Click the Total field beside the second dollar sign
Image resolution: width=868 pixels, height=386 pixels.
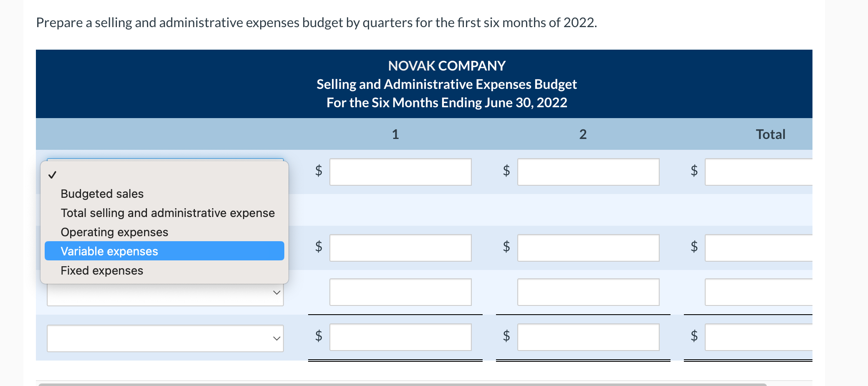777,247
